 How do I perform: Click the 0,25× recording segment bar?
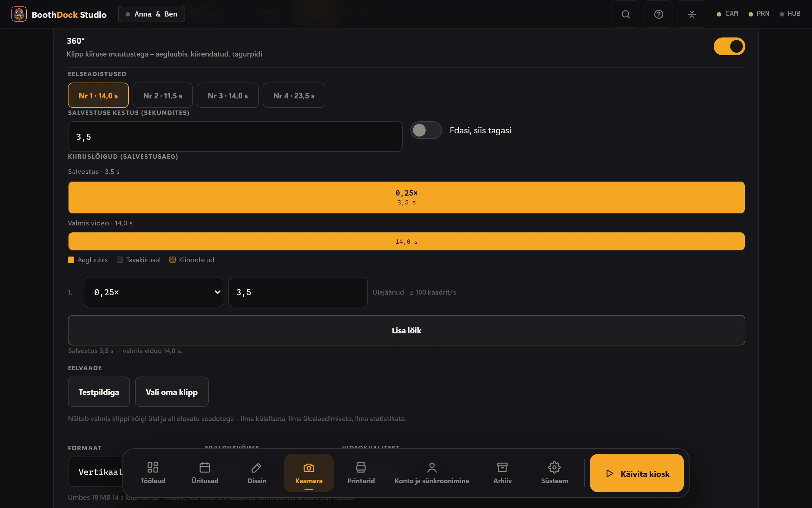[406, 197]
